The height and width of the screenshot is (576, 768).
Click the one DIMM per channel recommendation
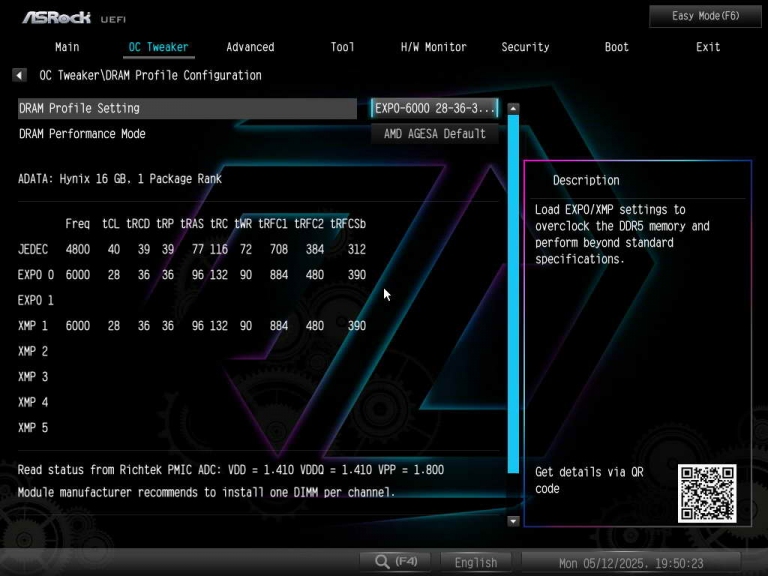point(206,492)
